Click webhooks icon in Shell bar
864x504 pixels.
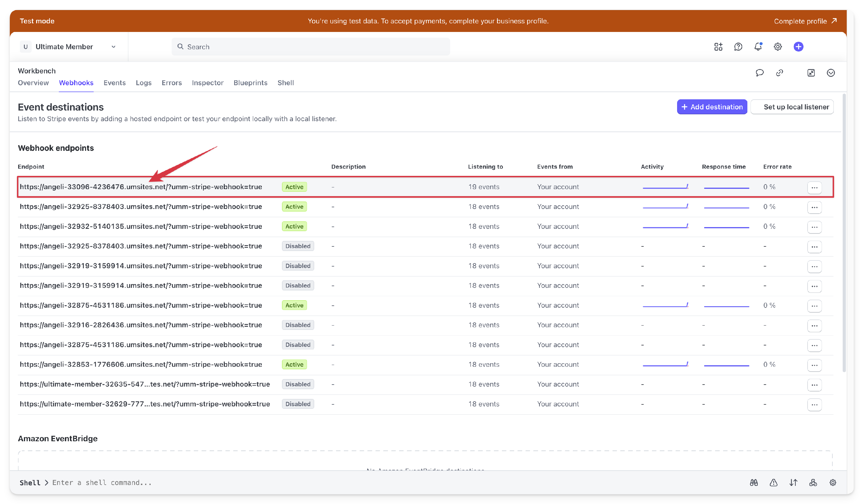(x=813, y=482)
